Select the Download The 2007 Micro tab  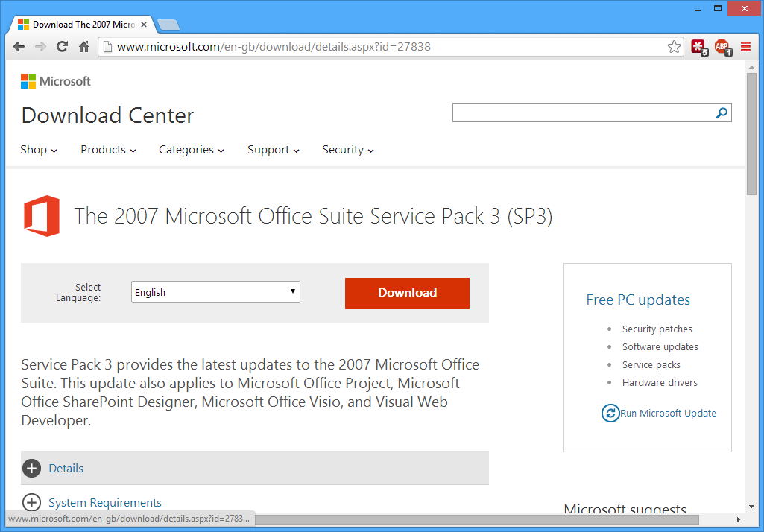[80, 25]
